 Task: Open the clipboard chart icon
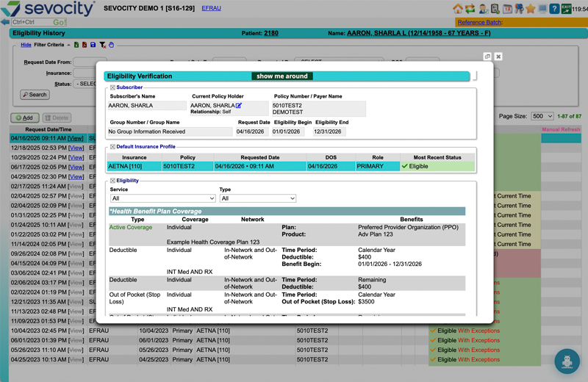(495, 8)
